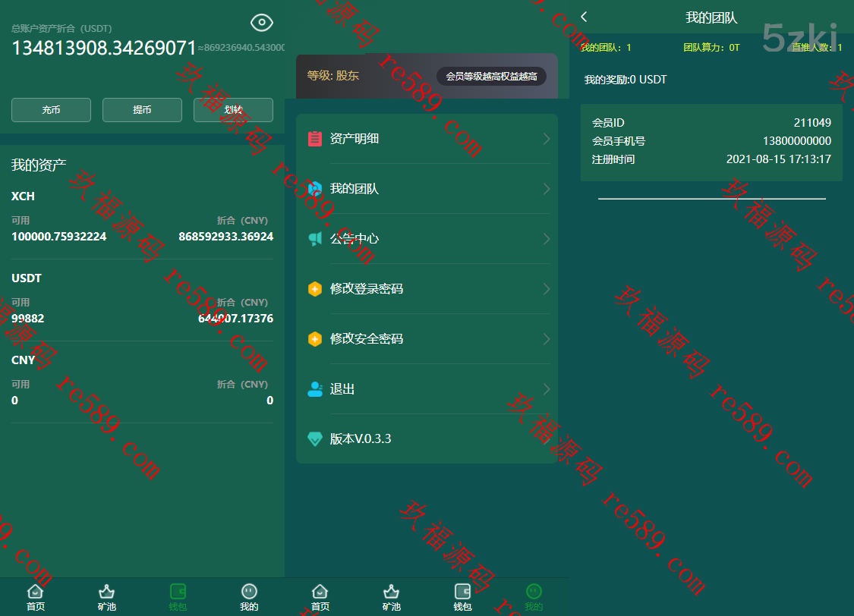
Task: Click the diamond icon beside 版本V.0.3.3
Action: (x=315, y=439)
